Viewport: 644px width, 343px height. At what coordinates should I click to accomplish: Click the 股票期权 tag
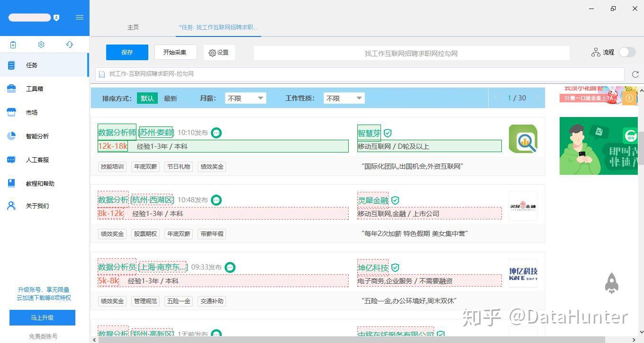[145, 234]
